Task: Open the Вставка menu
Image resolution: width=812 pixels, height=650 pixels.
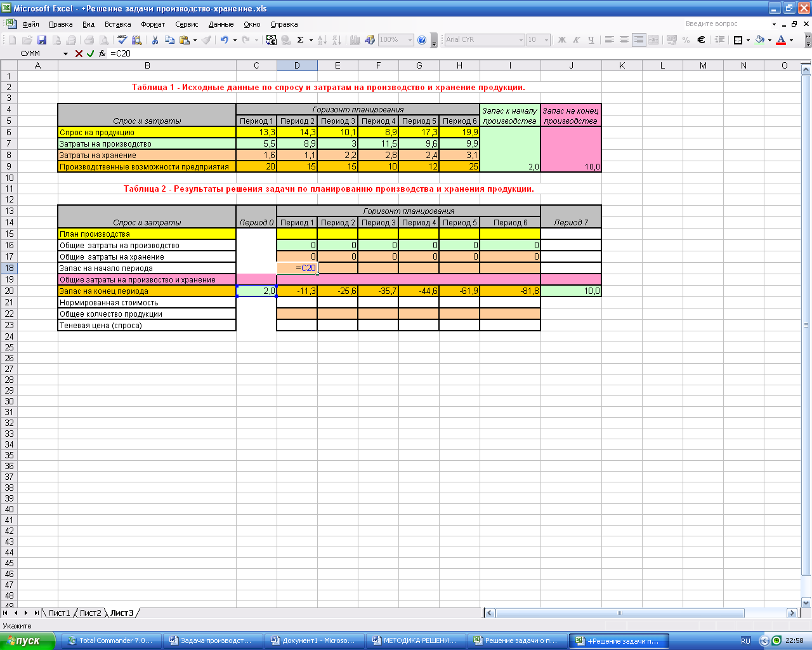Action: tap(118, 24)
